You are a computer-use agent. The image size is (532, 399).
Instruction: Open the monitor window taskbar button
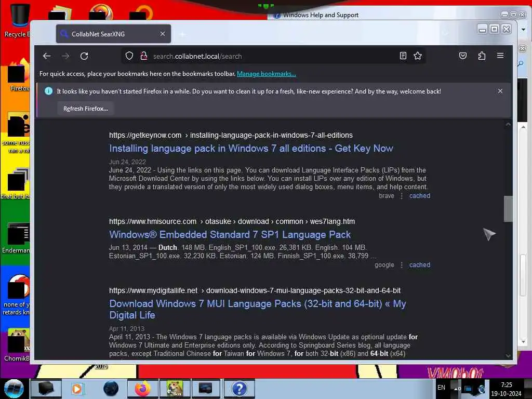[x=206, y=389]
